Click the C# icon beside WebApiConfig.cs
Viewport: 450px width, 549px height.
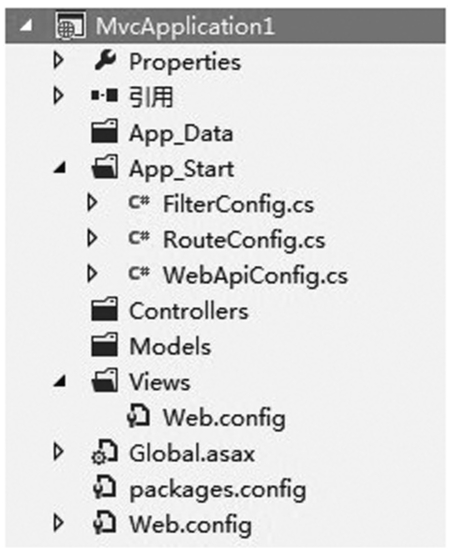point(139,273)
